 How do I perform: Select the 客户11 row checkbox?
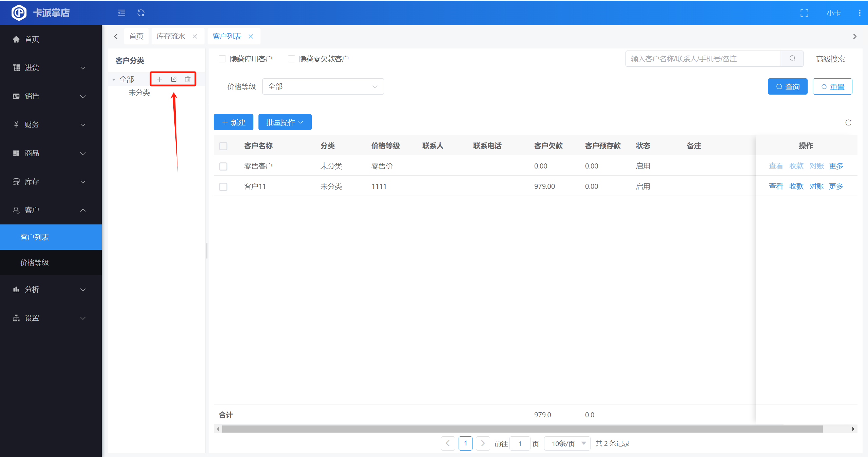[223, 187]
